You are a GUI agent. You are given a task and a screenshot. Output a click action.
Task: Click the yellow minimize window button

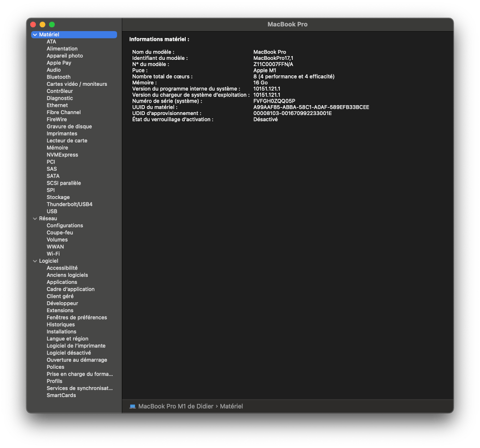43,24
